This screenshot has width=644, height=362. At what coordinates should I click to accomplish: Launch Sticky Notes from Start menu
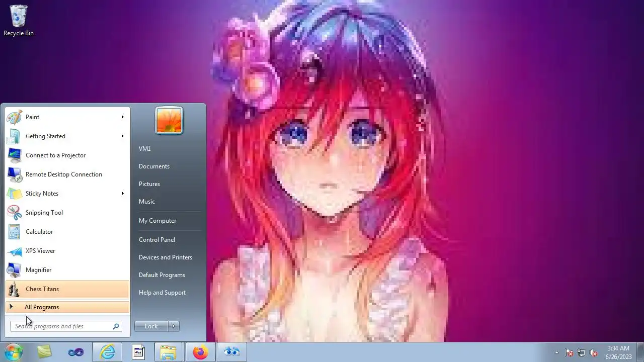coord(67,194)
